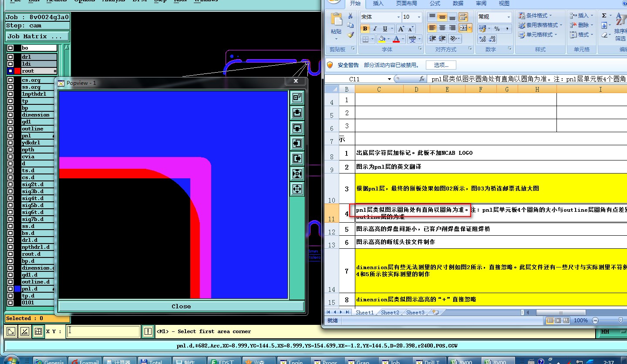Click the Popview zoom-out arrows icon

(297, 174)
